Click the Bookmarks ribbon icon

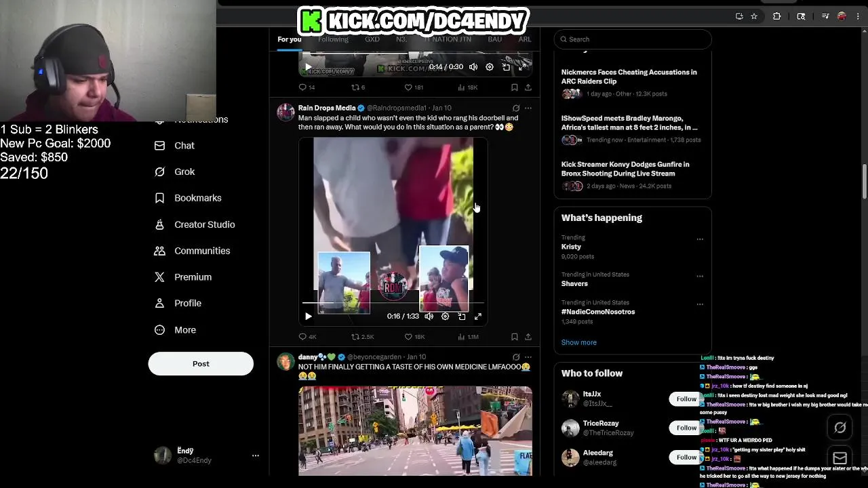(160, 198)
